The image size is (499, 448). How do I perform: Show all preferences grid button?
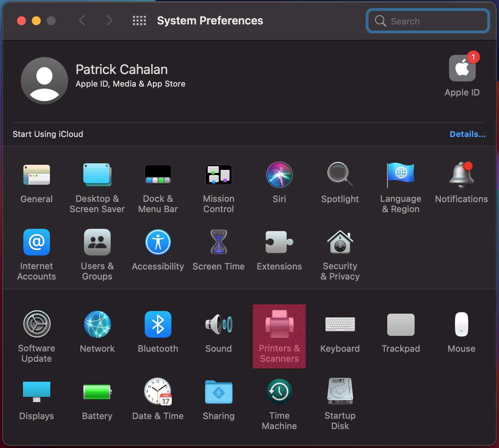point(139,21)
